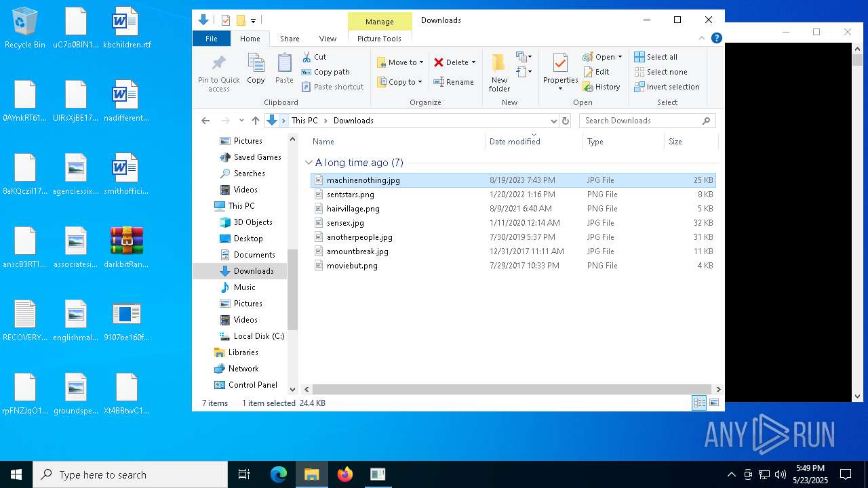
Task: Collapse the 'A long time ago' group
Action: click(x=309, y=163)
